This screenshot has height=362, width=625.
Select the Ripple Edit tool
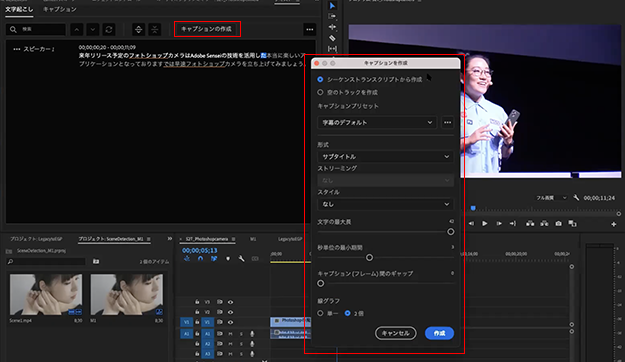(x=332, y=27)
